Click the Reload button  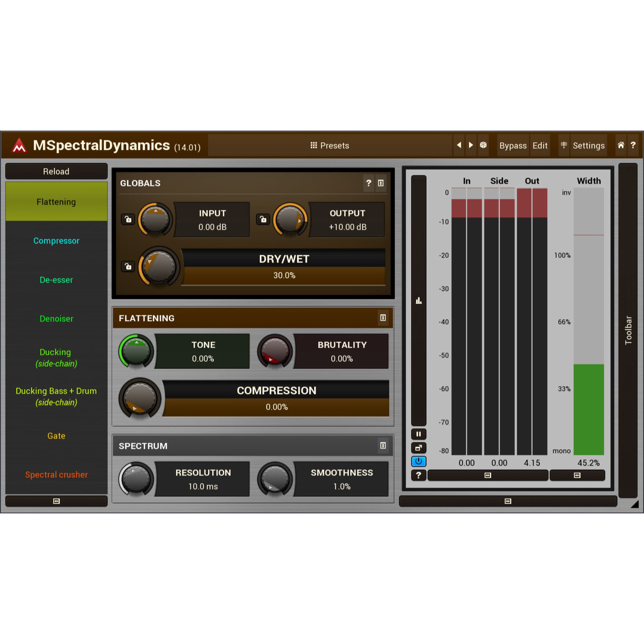(56, 171)
